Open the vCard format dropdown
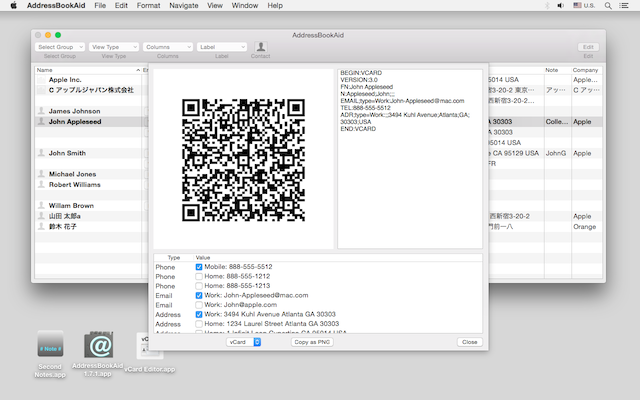Screen dimensions: 640x400 [x=243, y=342]
